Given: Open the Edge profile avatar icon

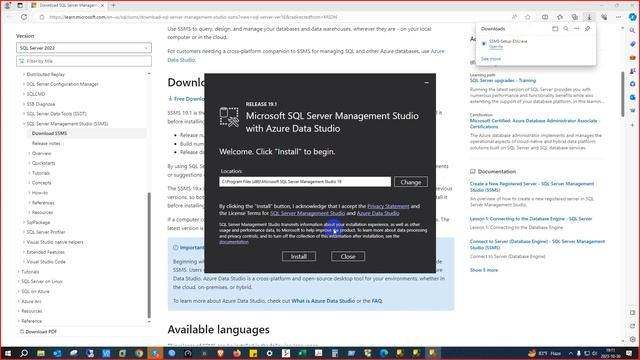Looking at the screenshot, I should pyautogui.click(x=7, y=5).
